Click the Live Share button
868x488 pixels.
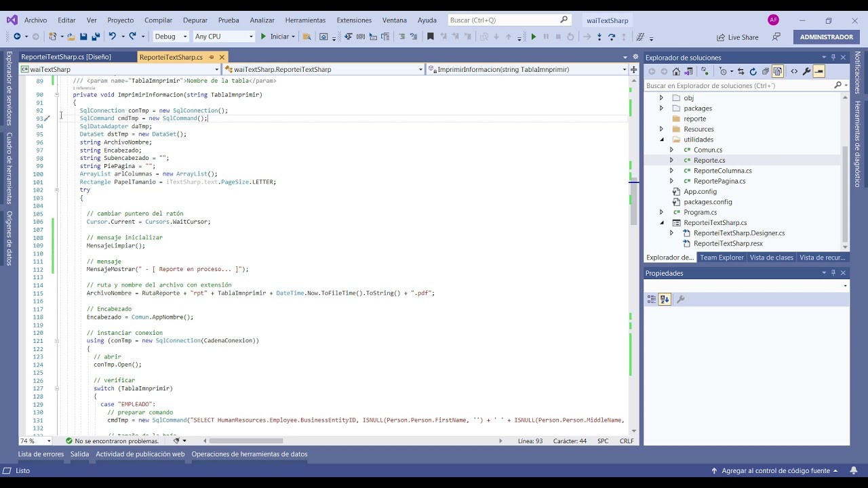737,37
